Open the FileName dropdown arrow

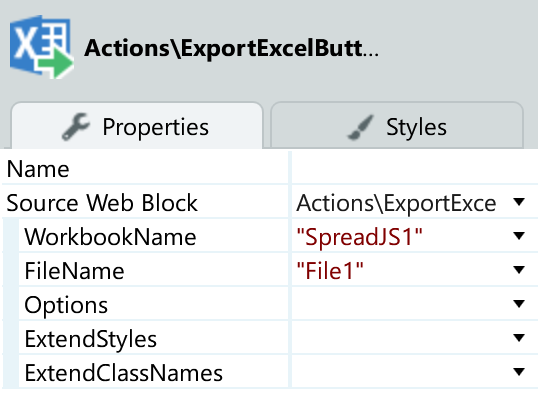[x=519, y=270]
